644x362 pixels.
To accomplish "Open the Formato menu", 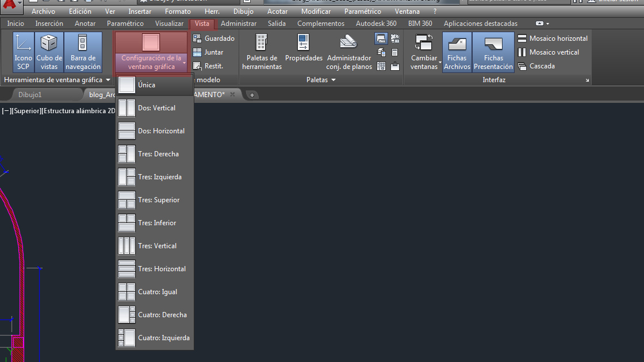I will click(178, 11).
